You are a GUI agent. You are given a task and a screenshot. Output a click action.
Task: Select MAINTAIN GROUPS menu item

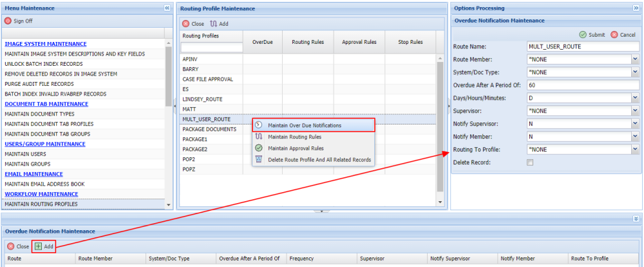point(83,164)
